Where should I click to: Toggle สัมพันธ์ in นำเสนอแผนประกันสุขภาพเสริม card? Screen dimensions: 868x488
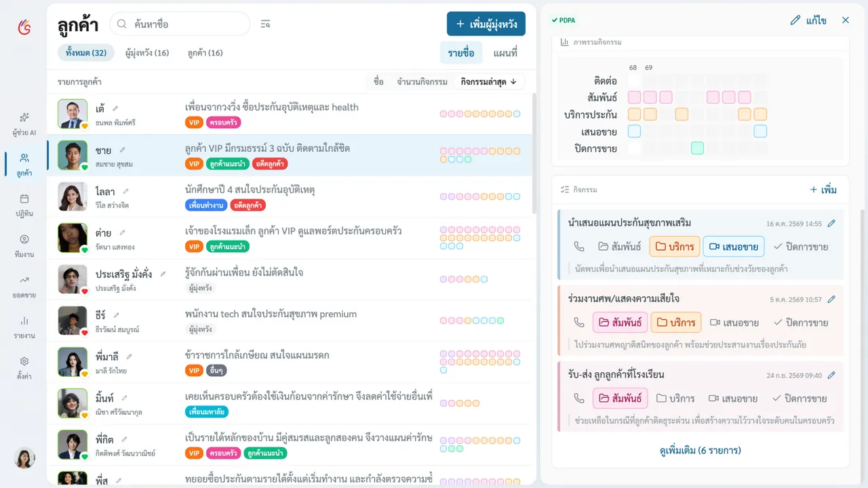[x=619, y=247]
